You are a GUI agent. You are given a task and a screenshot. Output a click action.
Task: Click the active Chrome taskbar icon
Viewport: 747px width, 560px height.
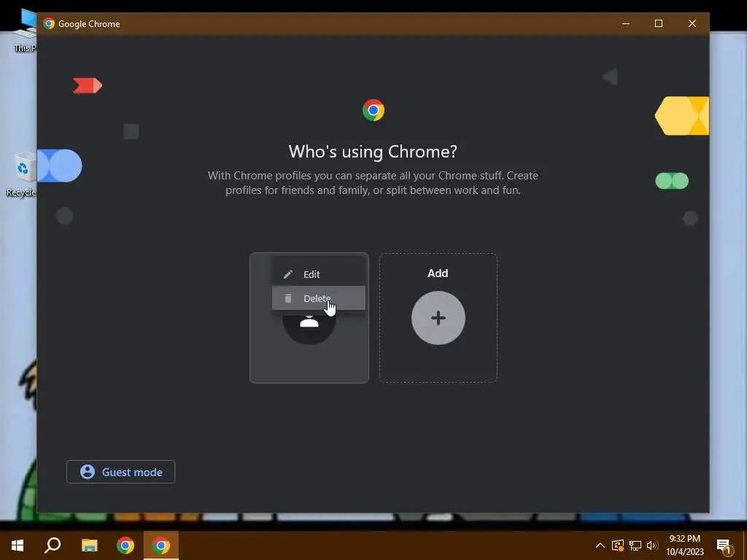(x=161, y=545)
